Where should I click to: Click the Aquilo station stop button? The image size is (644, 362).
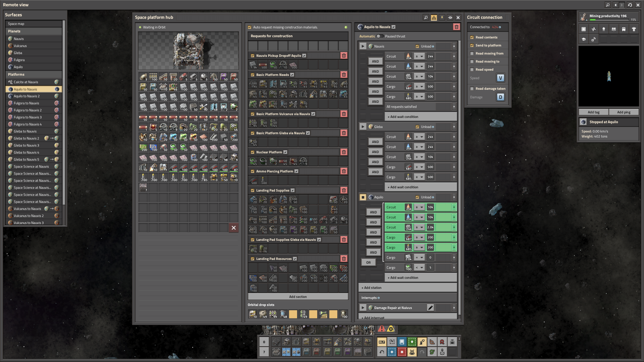pos(363,197)
